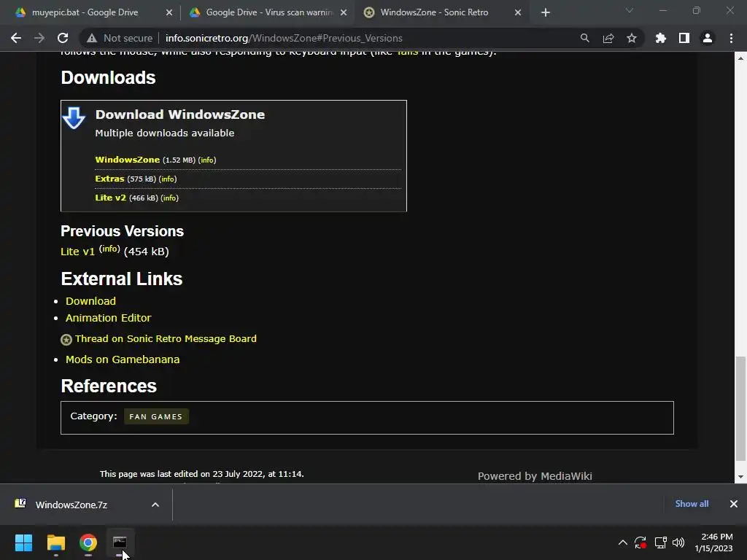Switch to Google Drive Virus scan warning tab
747x560 pixels.
click(269, 12)
